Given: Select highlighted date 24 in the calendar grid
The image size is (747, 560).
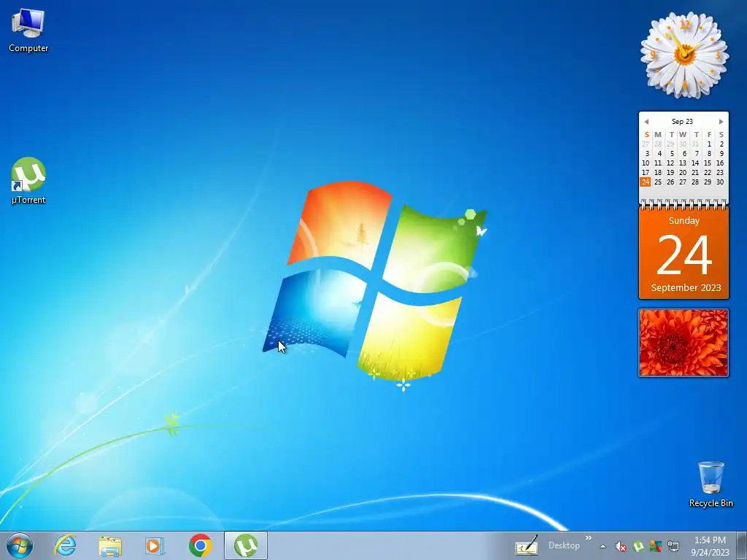Looking at the screenshot, I should coord(646,182).
